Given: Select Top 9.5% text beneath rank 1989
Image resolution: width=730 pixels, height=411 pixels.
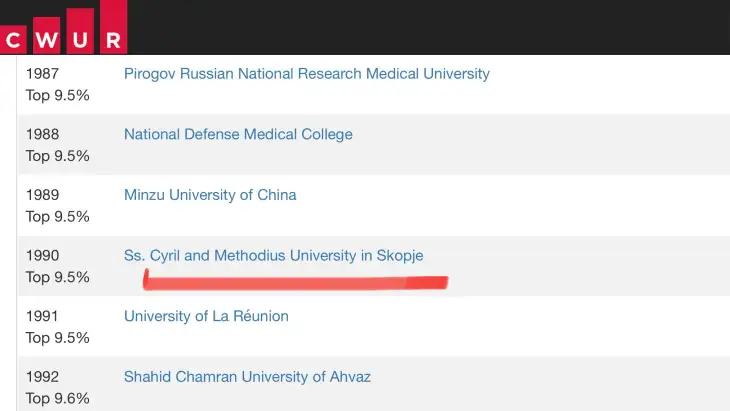Looking at the screenshot, I should pos(58,217).
